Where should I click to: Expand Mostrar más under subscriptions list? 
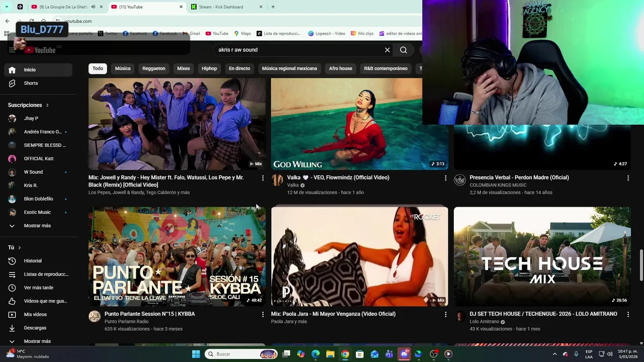click(37, 226)
